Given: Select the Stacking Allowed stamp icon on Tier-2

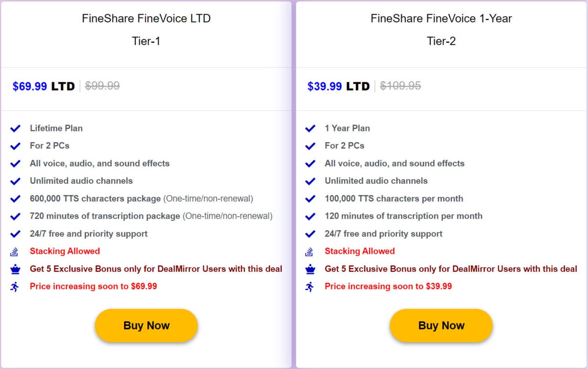Looking at the screenshot, I should pos(310,251).
